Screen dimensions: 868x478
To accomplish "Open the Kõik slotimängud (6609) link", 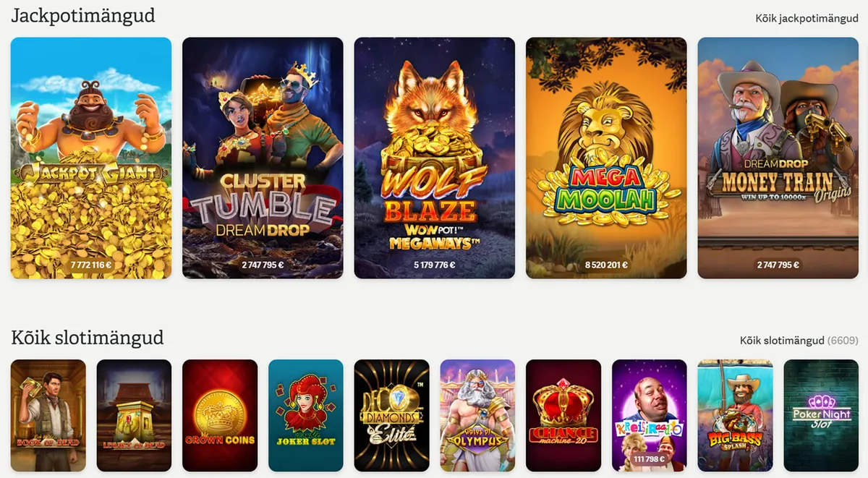I will [799, 340].
